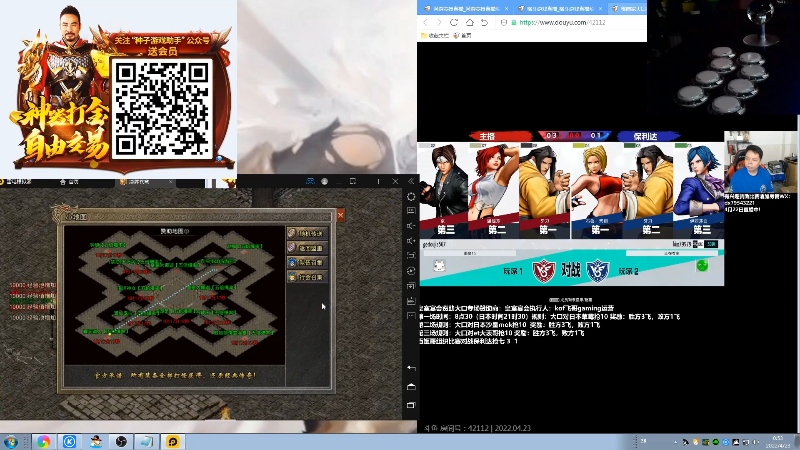Image resolution: width=800 pixels, height=450 pixels.
Task: Click emulator sidebar keyboard mapping icon
Action: [x=411, y=211]
